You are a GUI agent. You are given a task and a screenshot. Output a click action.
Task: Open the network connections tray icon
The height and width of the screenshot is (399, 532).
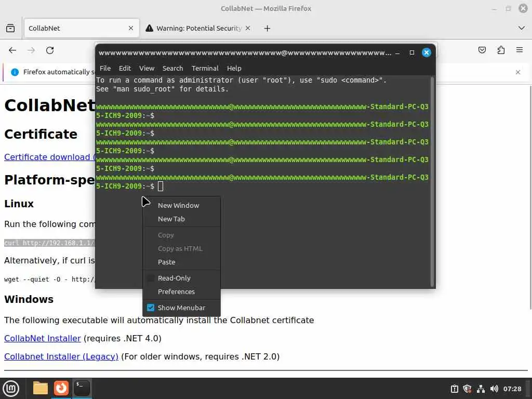481,389
